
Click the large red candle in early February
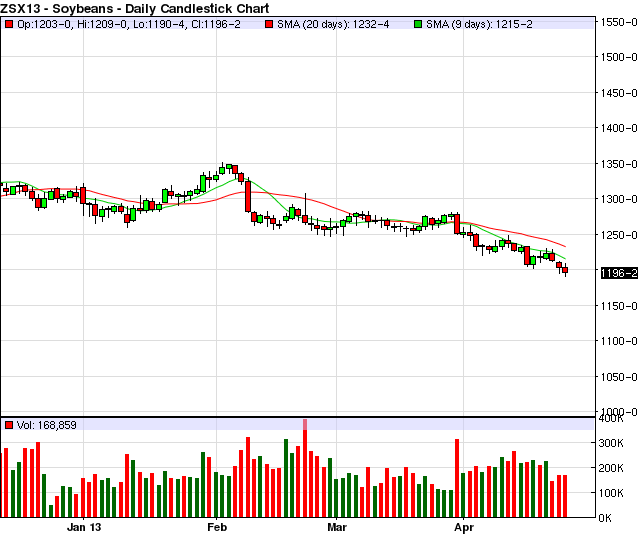coord(248,196)
